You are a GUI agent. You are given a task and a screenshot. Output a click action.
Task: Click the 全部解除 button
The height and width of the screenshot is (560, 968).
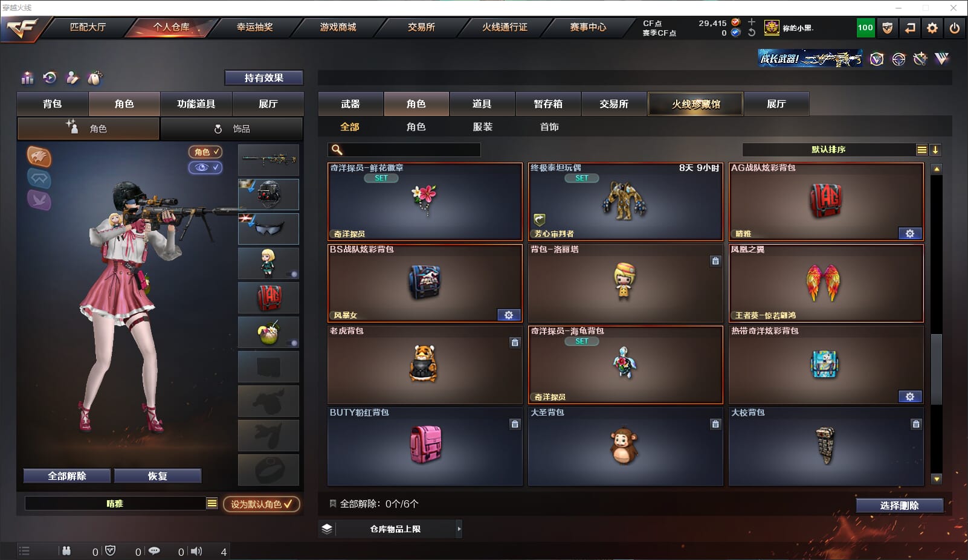click(x=67, y=476)
